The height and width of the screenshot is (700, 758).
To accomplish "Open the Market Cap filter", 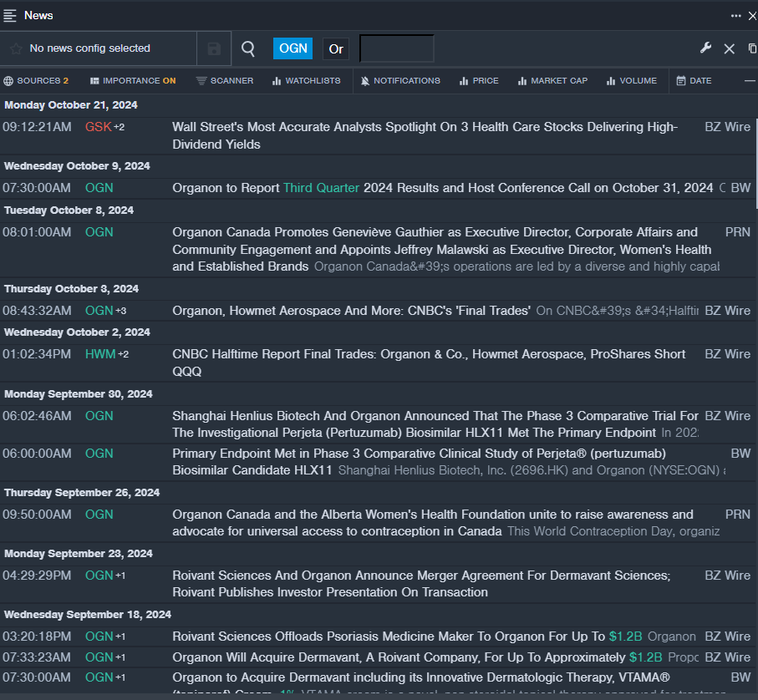I will tap(552, 81).
